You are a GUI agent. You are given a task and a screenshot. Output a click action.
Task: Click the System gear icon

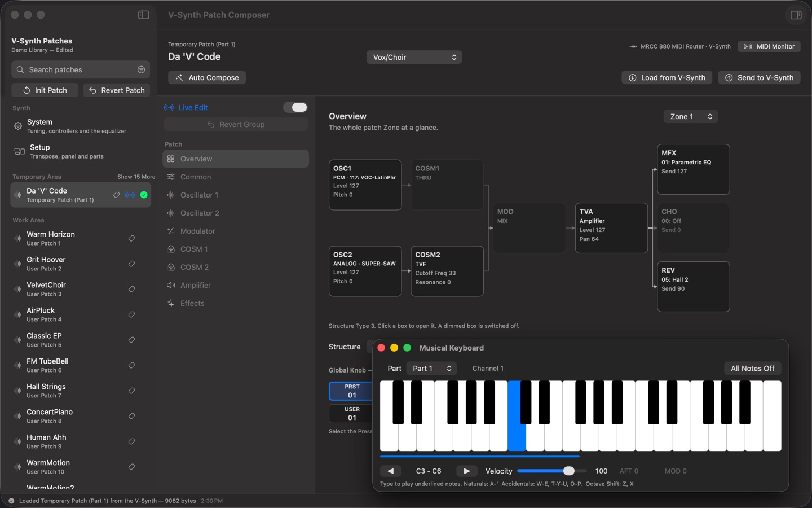click(x=18, y=126)
